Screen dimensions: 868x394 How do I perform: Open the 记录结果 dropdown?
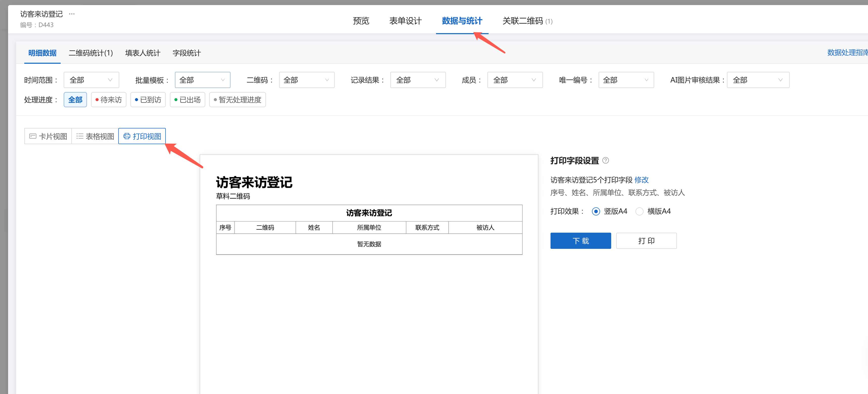coord(418,80)
